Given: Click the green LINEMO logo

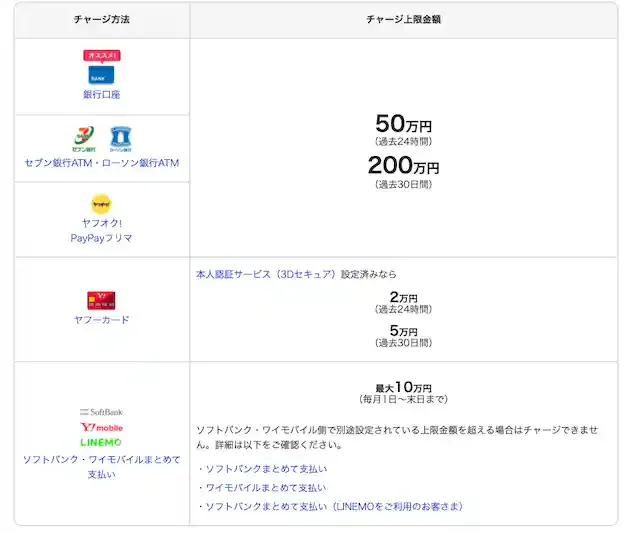Looking at the screenshot, I should (x=101, y=442).
